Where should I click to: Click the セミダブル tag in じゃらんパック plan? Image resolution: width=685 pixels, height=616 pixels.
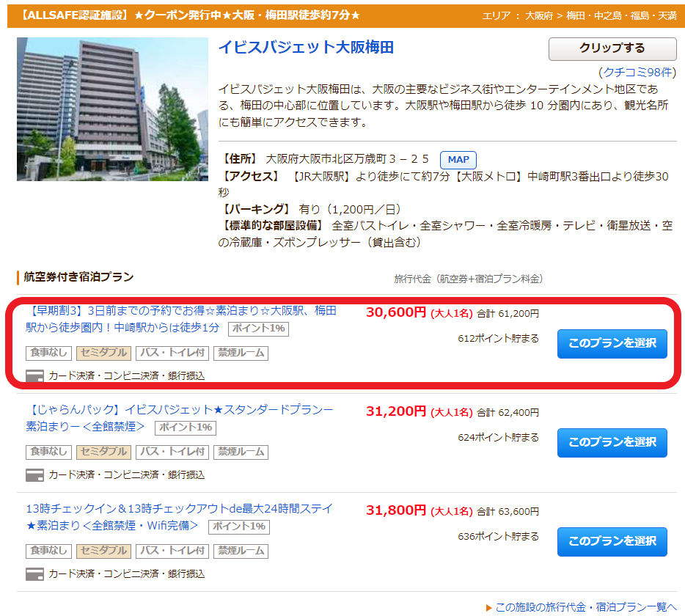click(x=103, y=452)
